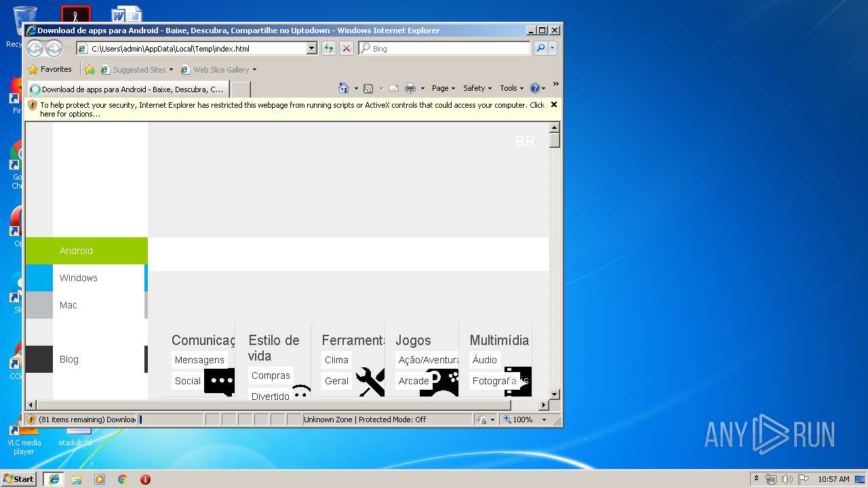The image size is (868, 488).
Task: Close the security information bar
Action: [554, 104]
